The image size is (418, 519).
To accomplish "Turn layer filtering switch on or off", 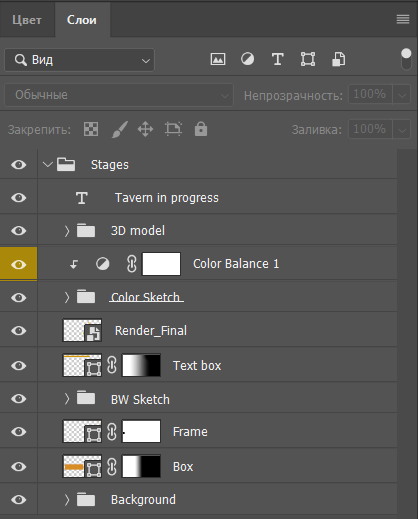I will 406,59.
